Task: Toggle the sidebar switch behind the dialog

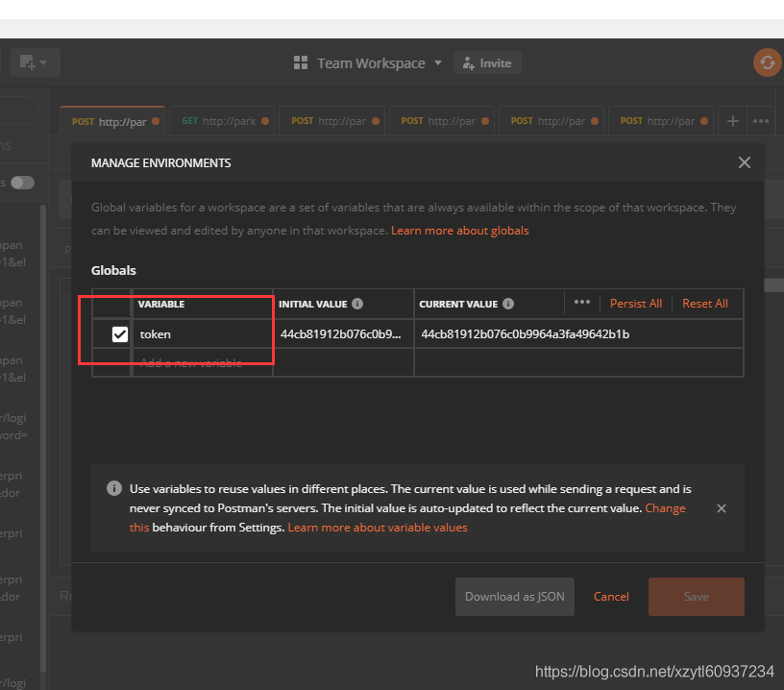Action: 22,183
